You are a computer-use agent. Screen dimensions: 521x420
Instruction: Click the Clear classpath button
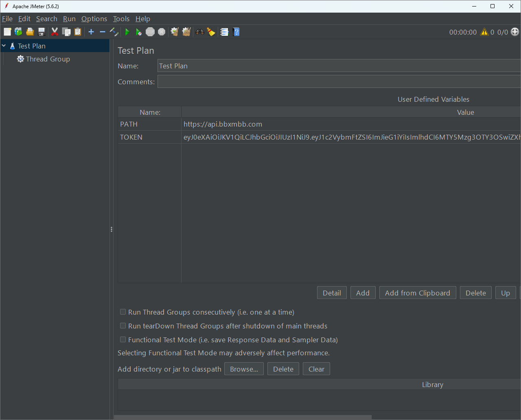pyautogui.click(x=316, y=369)
